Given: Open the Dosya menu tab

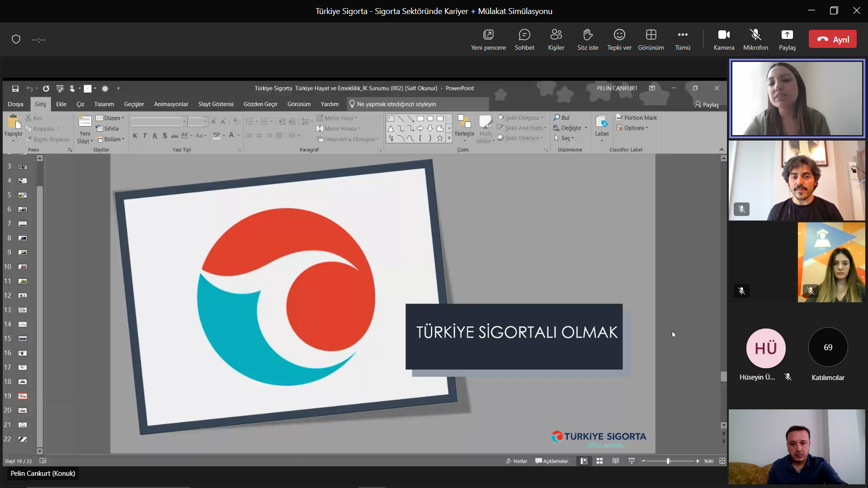Looking at the screenshot, I should (x=15, y=104).
